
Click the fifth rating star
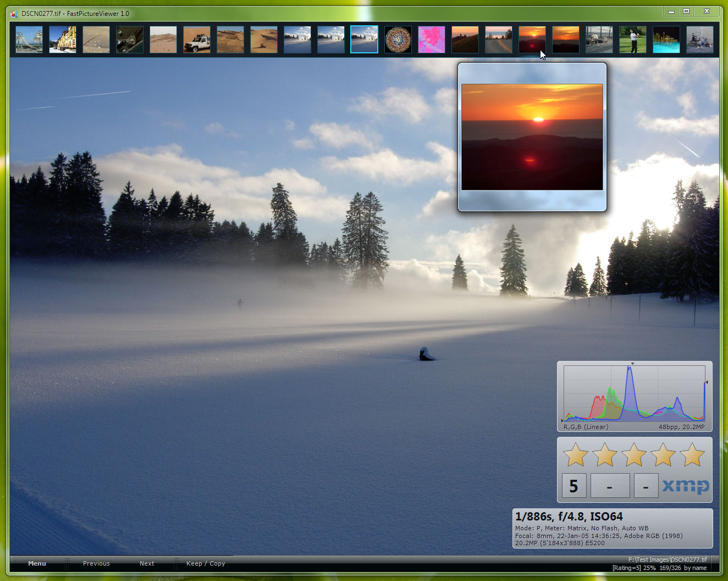[x=693, y=455]
